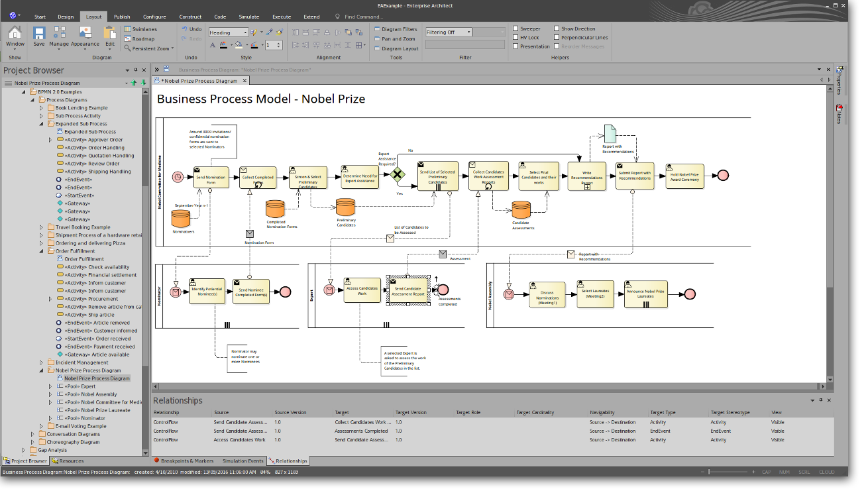
Task: Open the Simulation Events tab
Action: coord(243,461)
